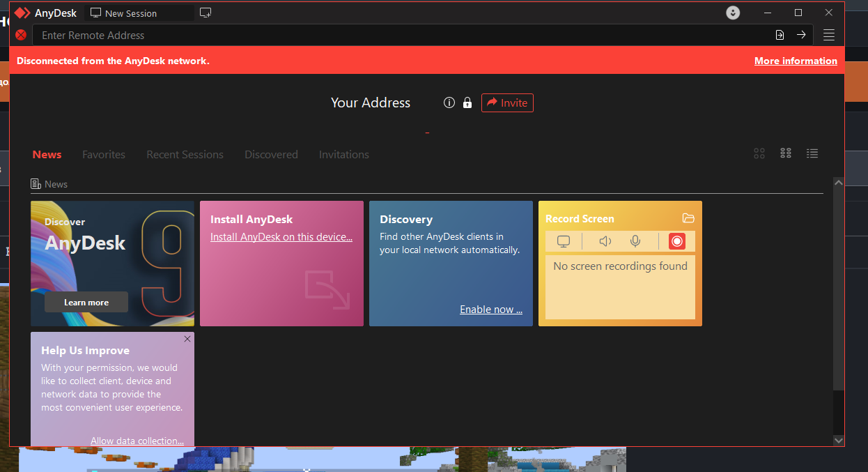Click the red disconnected status icon
The width and height of the screenshot is (868, 472).
[x=21, y=35]
